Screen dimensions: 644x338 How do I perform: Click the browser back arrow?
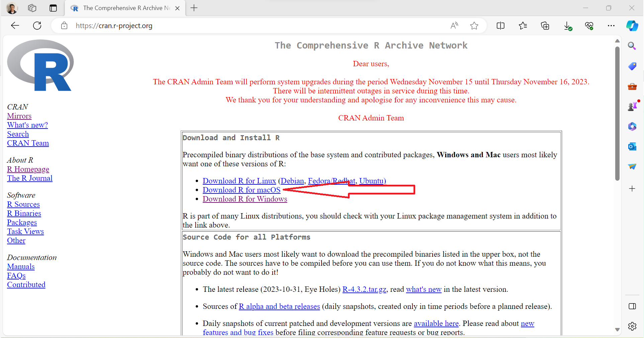[15, 26]
